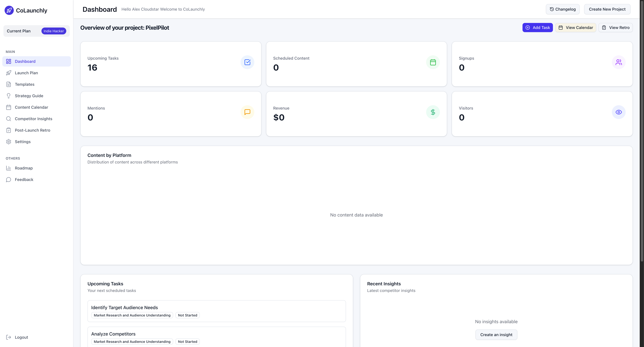
Task: Go to Launch Plan page
Action: point(36,73)
